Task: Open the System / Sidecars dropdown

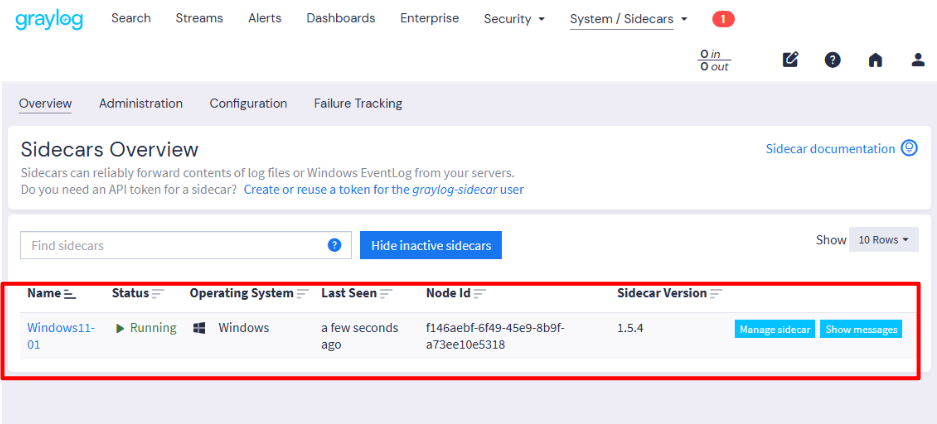Action: tap(629, 19)
